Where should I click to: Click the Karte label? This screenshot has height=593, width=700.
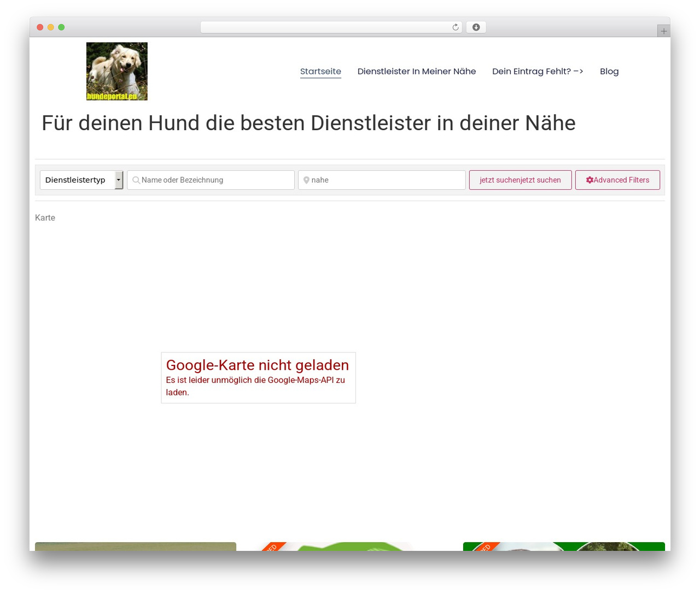(x=45, y=218)
